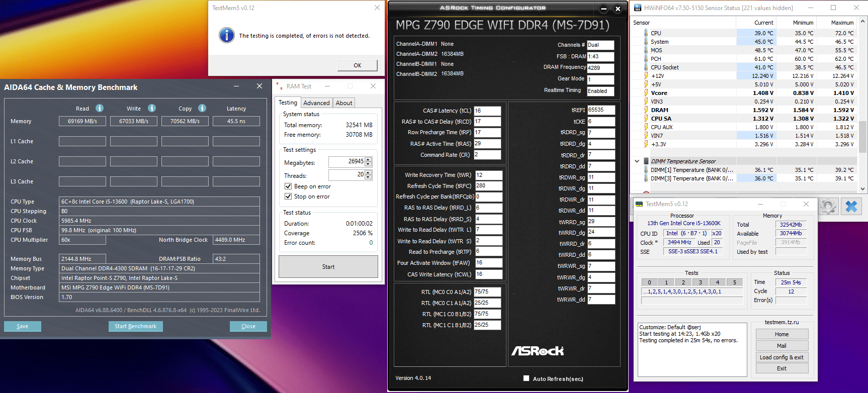Click the Copy info icon in AIDA64

[202, 108]
